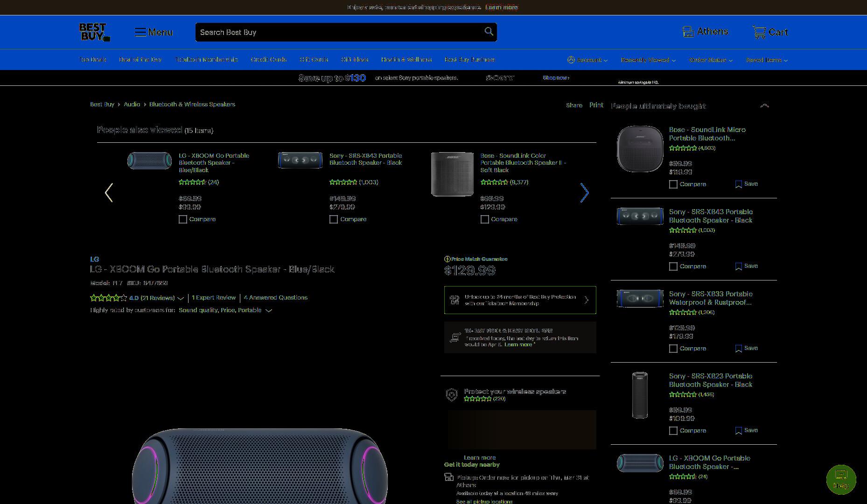Check Compare for sidebar Sony SRS-XB43
The height and width of the screenshot is (504, 867).
[673, 266]
